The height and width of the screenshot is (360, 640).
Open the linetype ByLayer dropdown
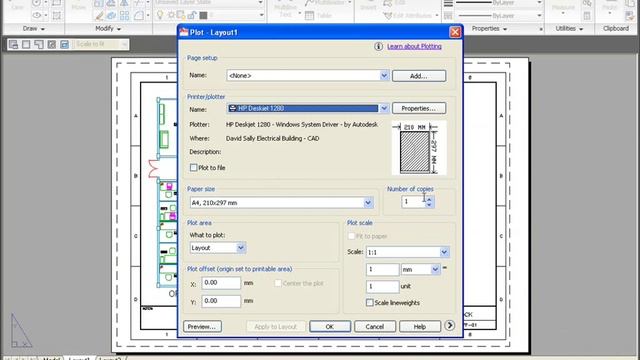coord(539,16)
